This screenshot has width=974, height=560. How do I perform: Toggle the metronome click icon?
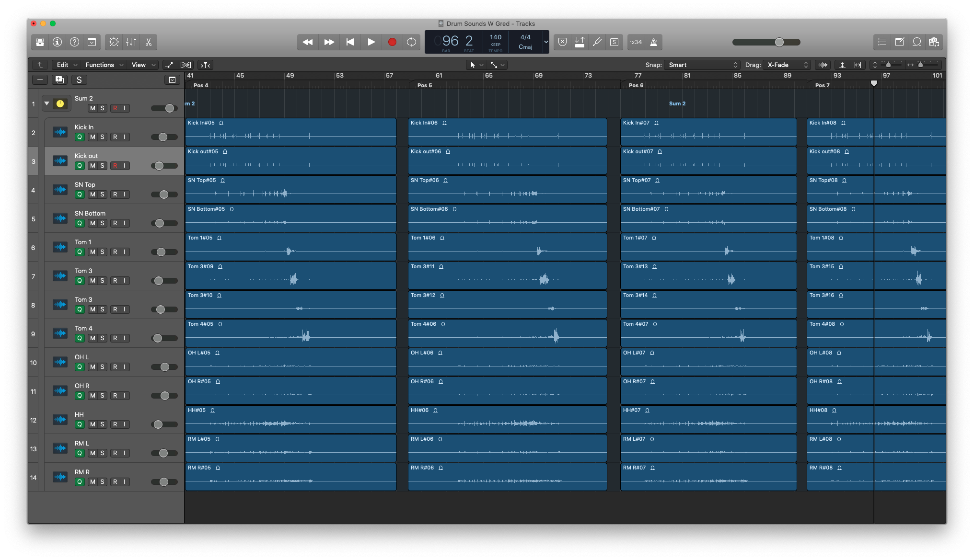(653, 42)
